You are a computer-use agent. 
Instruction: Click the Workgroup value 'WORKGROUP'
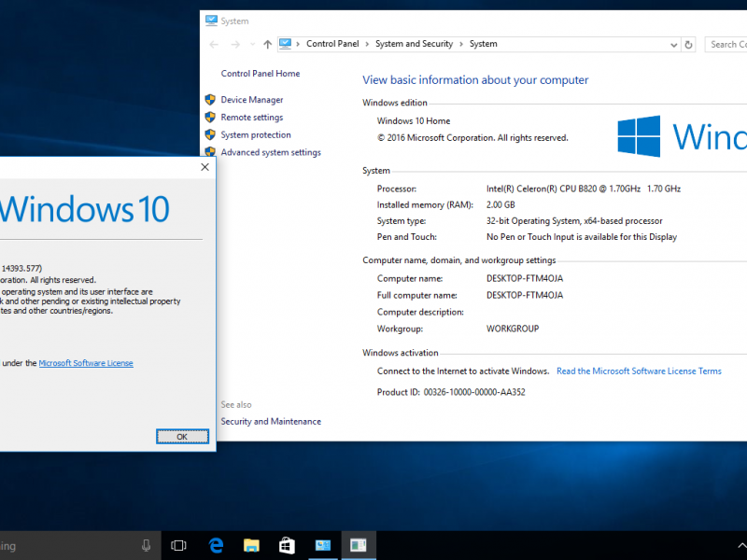tap(513, 329)
